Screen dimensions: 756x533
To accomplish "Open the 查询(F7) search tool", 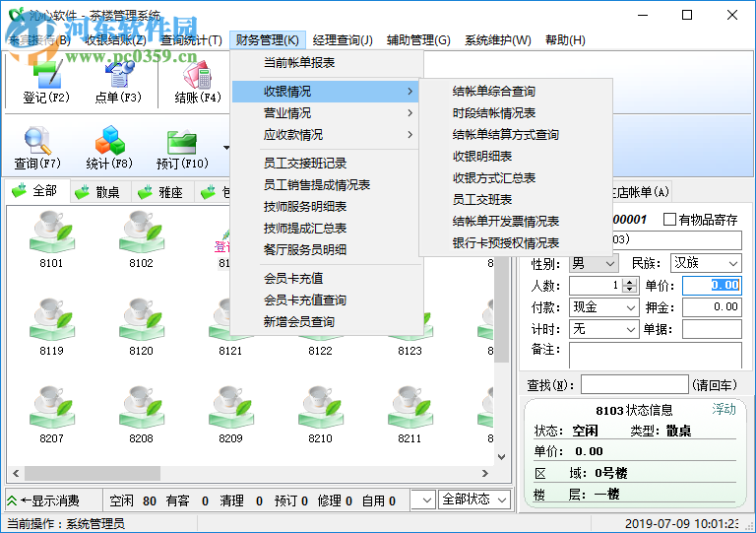I will [37, 148].
